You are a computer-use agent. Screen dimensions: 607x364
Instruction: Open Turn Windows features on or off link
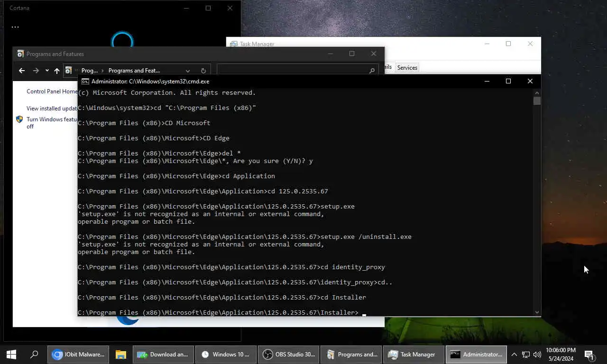pyautogui.click(x=52, y=123)
